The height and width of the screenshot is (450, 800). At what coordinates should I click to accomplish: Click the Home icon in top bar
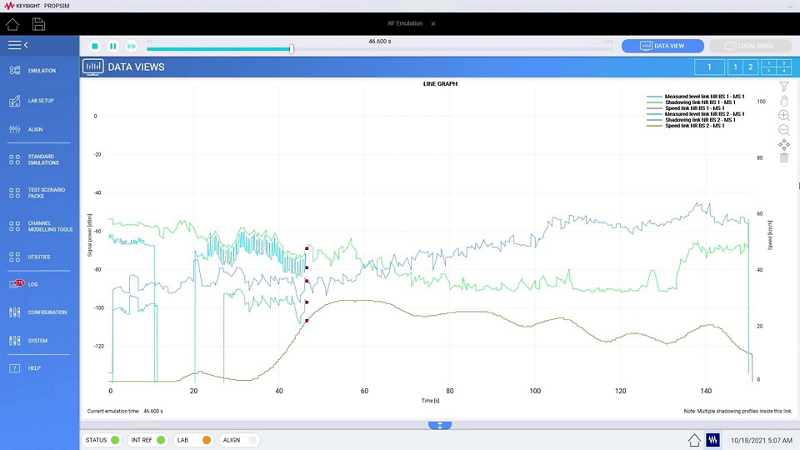[x=12, y=24]
